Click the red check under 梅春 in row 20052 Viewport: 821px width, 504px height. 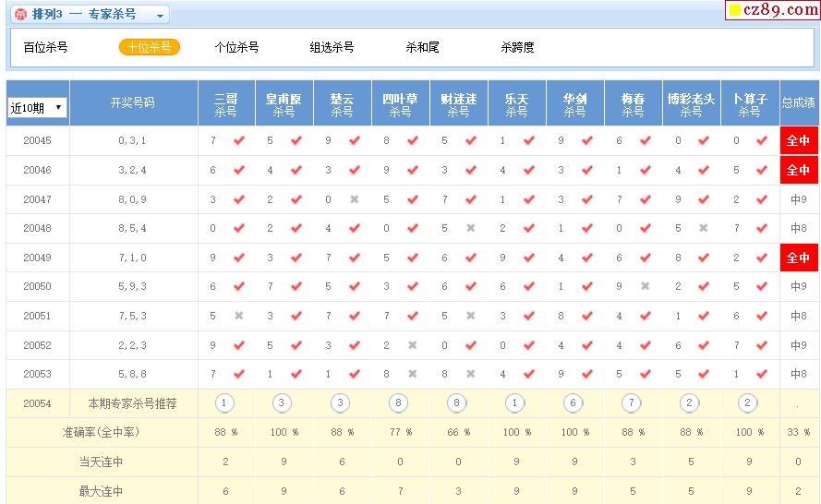tap(645, 345)
